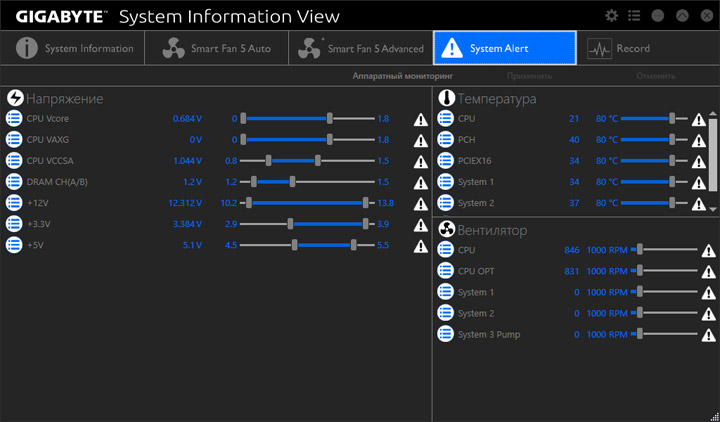The image size is (720, 422).
Task: Switch to the System Information tab
Action: pyautogui.click(x=73, y=48)
